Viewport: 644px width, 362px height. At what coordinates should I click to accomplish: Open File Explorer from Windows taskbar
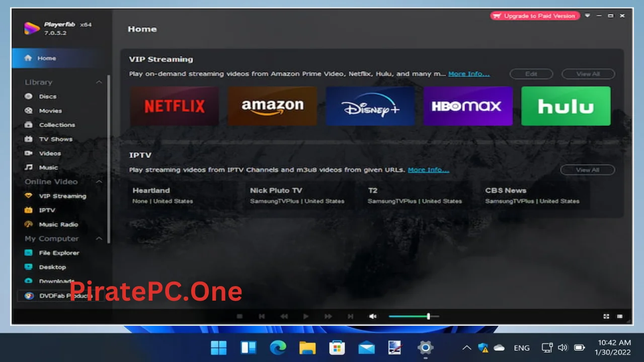tap(307, 347)
